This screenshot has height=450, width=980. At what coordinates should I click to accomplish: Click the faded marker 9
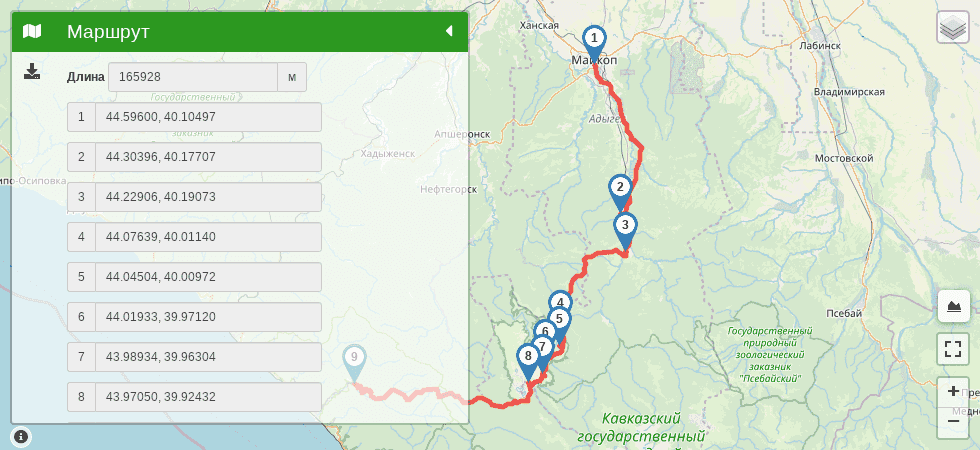point(354,361)
